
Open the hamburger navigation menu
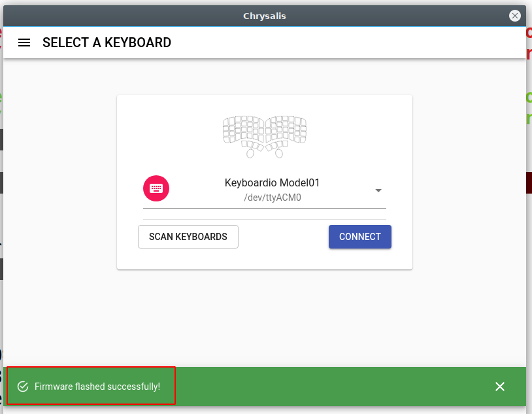[24, 43]
